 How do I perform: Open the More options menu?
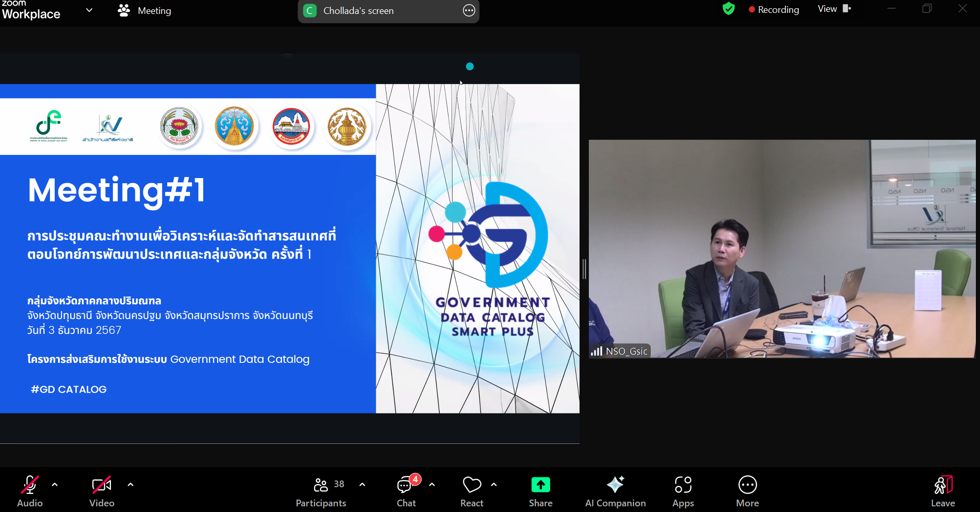click(747, 491)
